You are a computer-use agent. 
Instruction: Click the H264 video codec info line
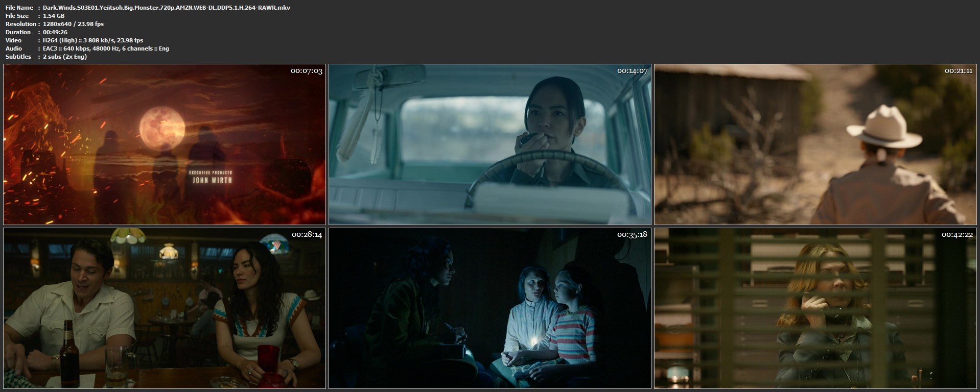pyautogui.click(x=93, y=40)
